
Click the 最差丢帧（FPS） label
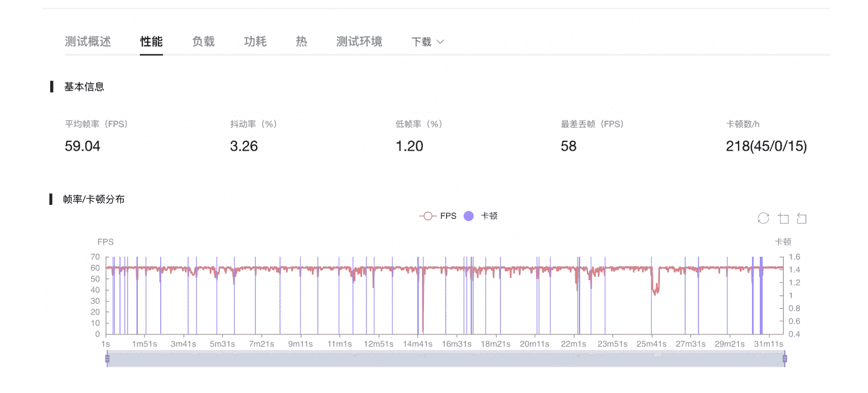[x=592, y=124]
